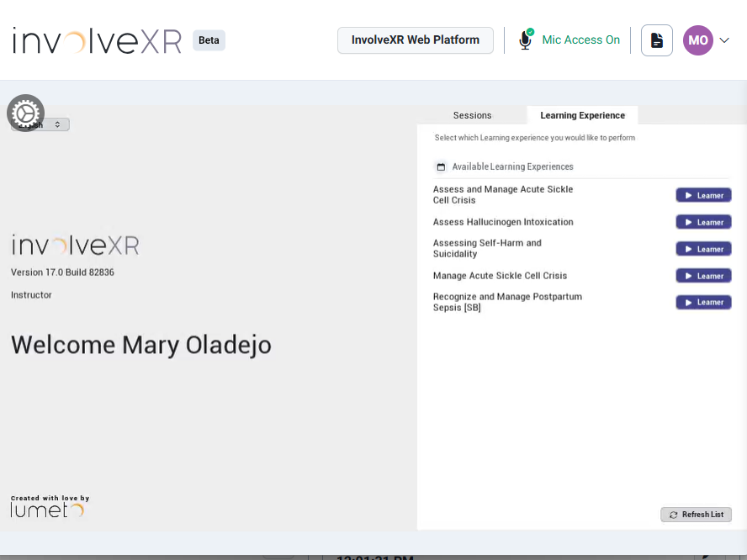The image size is (747, 560).
Task: Open the English language dropdown
Action: [40, 124]
